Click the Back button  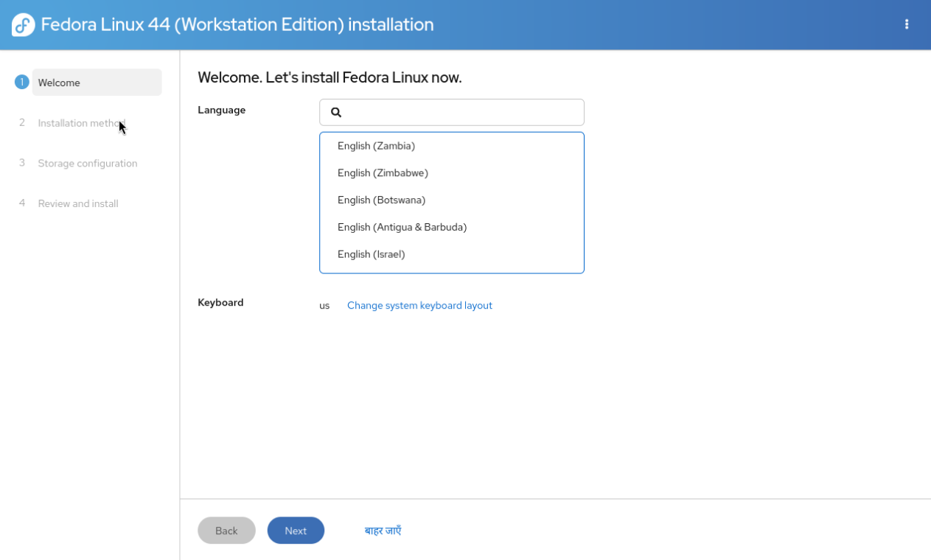tap(226, 531)
